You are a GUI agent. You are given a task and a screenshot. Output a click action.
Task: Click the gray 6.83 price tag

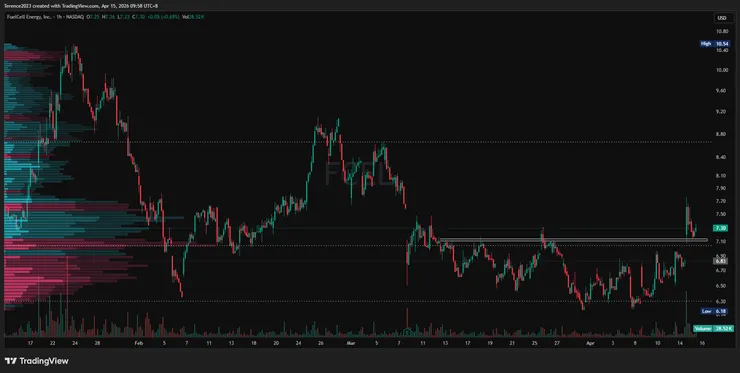pos(721,261)
